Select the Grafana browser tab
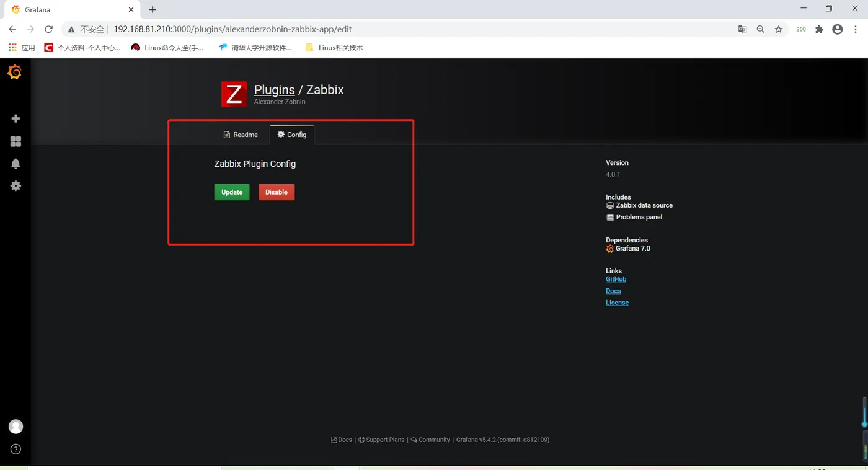Screen dimensions: 868x470 coord(73,10)
